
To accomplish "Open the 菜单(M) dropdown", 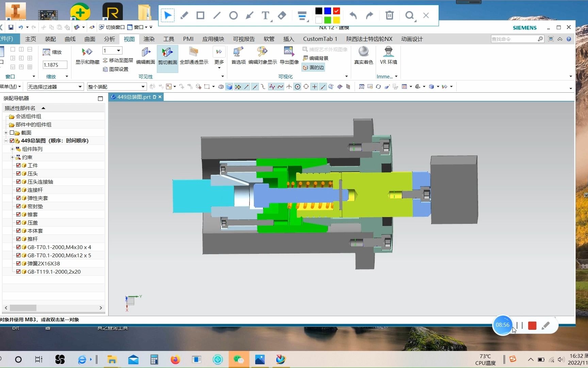I will (10, 87).
